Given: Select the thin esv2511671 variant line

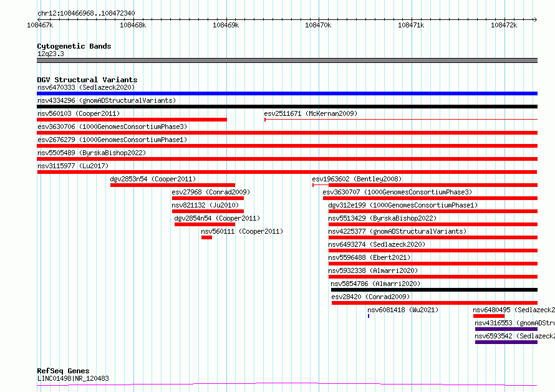Looking at the screenshot, I should [401, 120].
